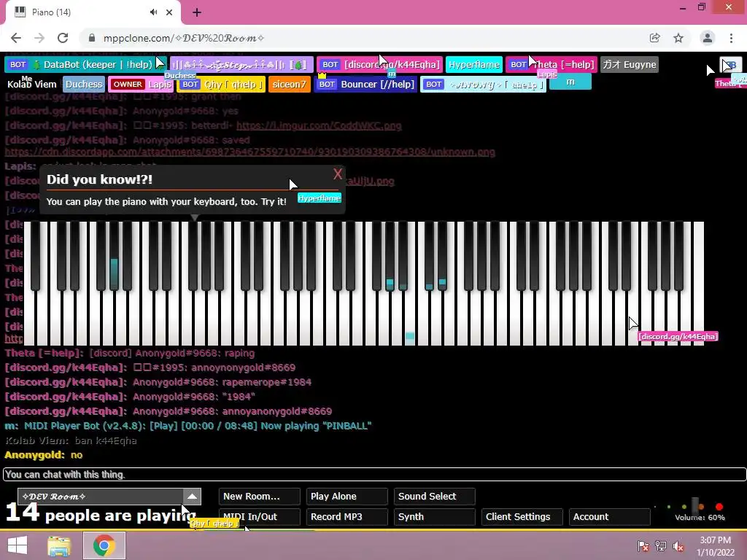747x560 pixels.
Task: Select Hyperflame in user list
Action: pyautogui.click(x=474, y=64)
